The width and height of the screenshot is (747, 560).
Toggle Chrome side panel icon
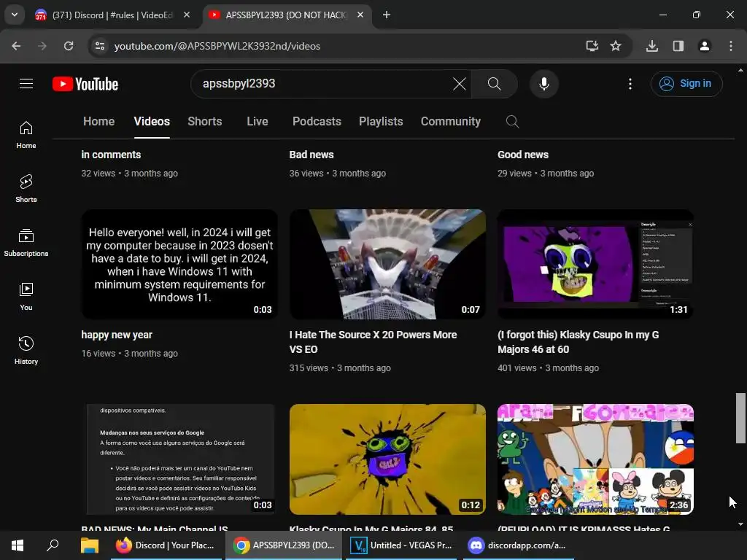(x=678, y=46)
